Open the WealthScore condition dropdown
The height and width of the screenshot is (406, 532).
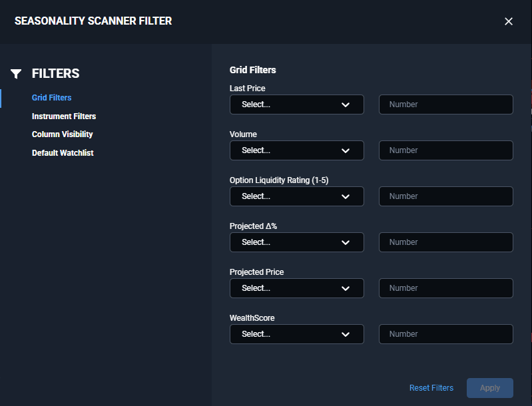pyautogui.click(x=296, y=334)
